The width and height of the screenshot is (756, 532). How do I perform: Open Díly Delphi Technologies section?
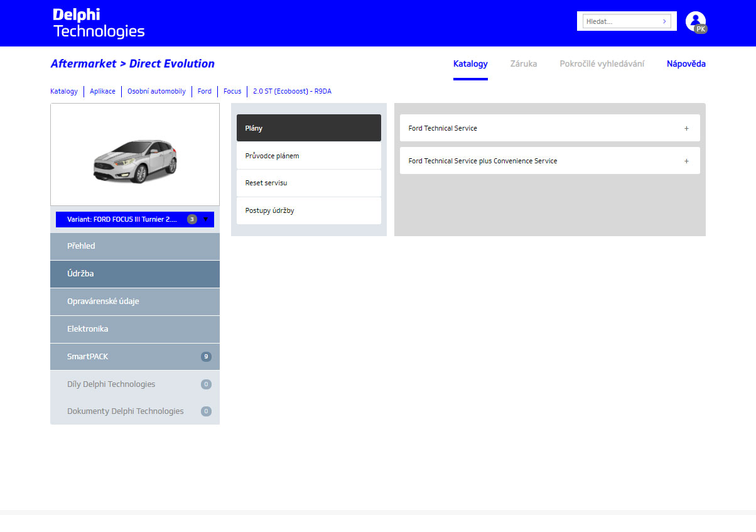coord(135,384)
